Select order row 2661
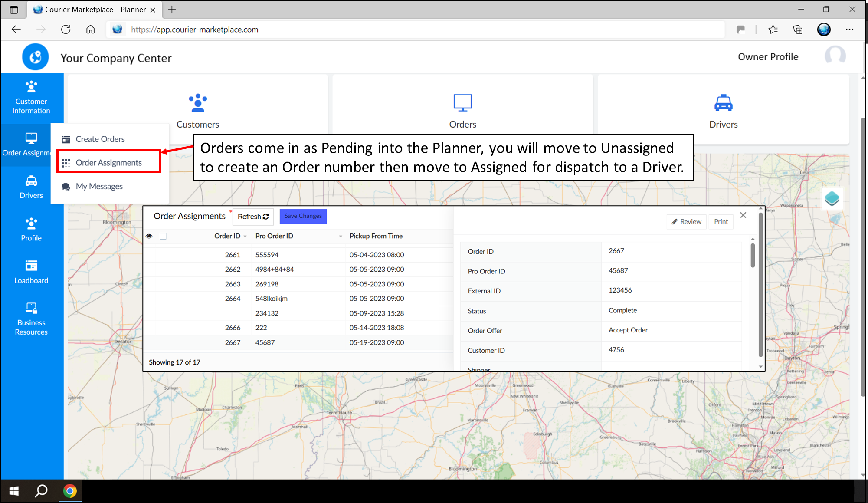868x503 pixels. (298, 255)
